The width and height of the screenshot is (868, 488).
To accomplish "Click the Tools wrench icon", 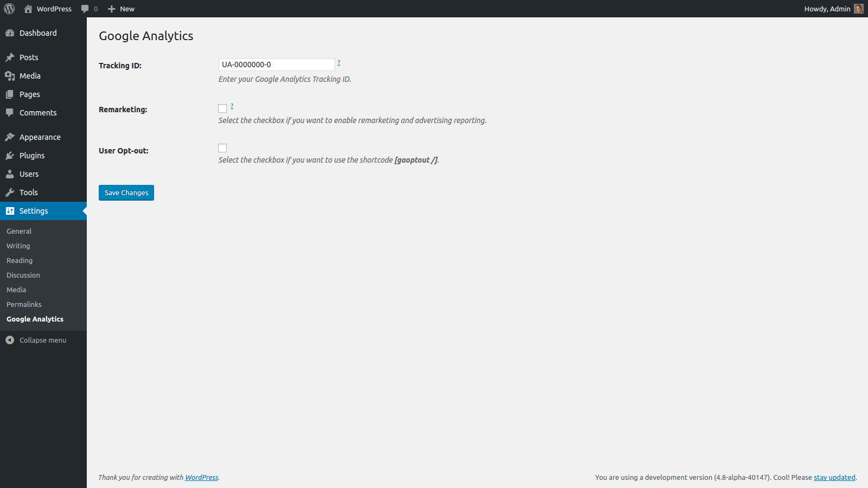I will point(10,192).
